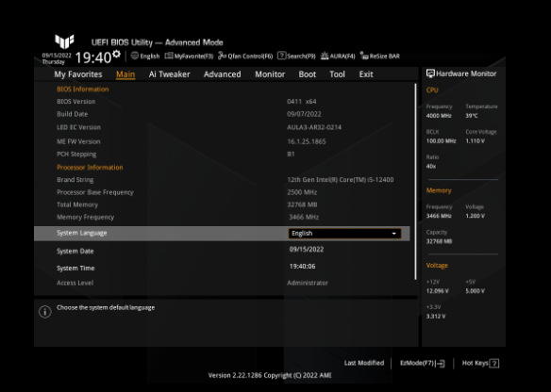551x392 pixels.
Task: Select the Main tab
Action: [125, 74]
